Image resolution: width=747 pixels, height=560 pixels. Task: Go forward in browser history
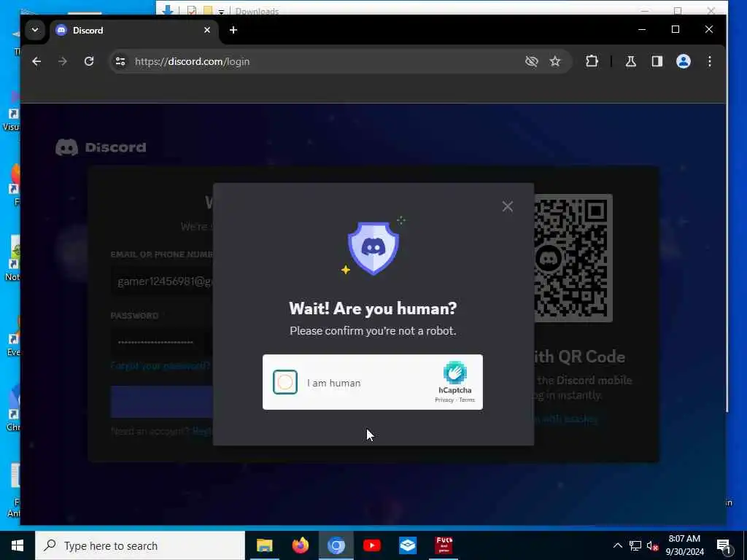[63, 61]
